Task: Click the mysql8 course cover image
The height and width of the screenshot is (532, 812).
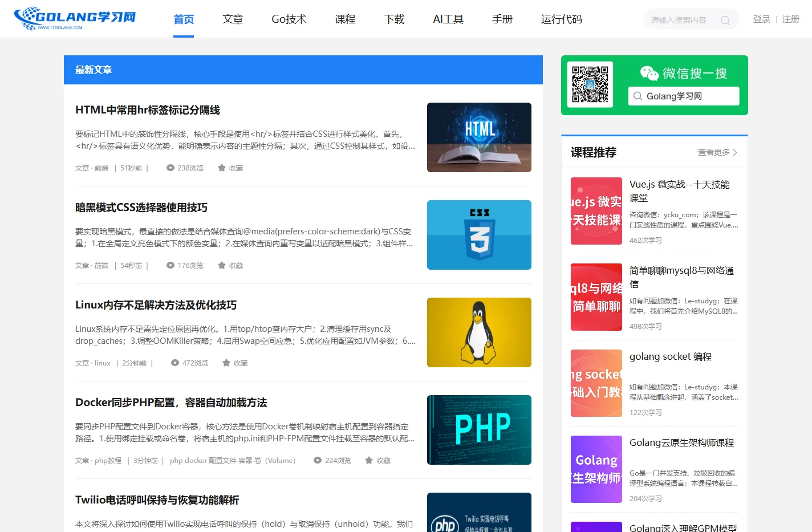Action: (596, 297)
